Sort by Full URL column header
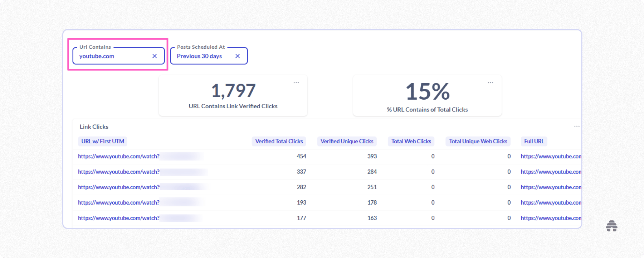This screenshot has height=258, width=644. tap(534, 141)
